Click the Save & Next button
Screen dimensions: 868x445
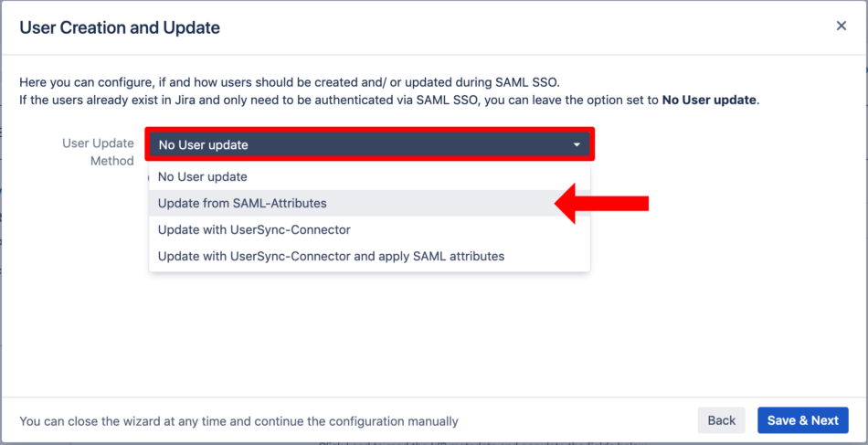pos(803,420)
